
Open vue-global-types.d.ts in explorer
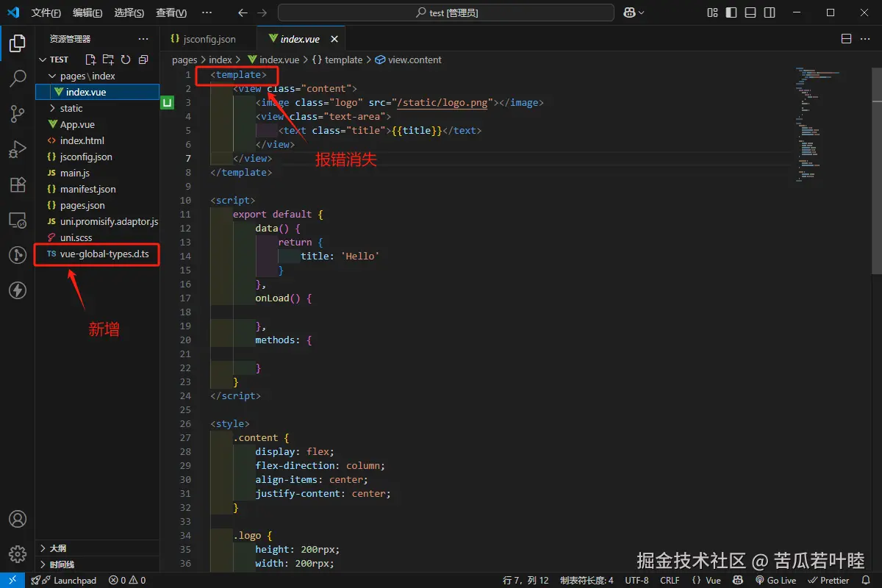tap(97, 254)
